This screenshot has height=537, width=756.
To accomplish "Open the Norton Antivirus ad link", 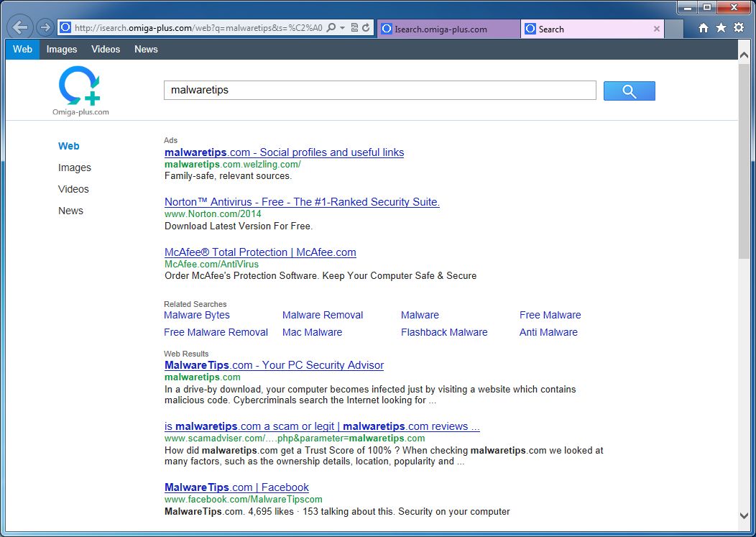I will coord(302,202).
